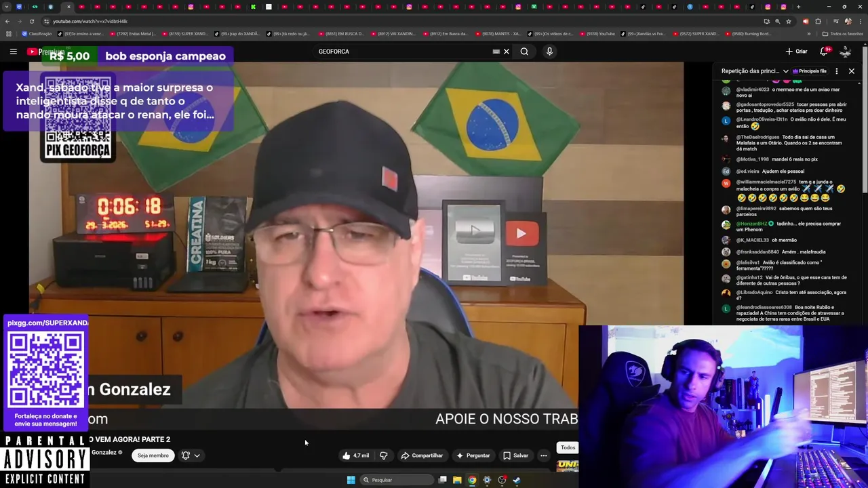Reload the page in Chrome
868x488 pixels.
click(x=31, y=21)
